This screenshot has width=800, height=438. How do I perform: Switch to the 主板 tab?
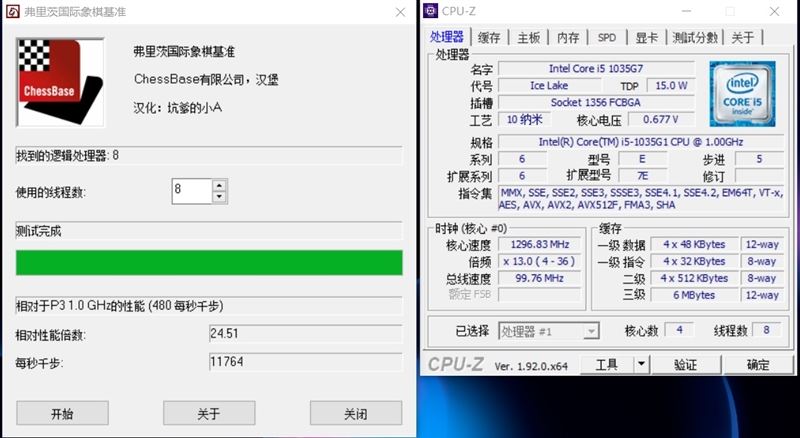pos(529,37)
